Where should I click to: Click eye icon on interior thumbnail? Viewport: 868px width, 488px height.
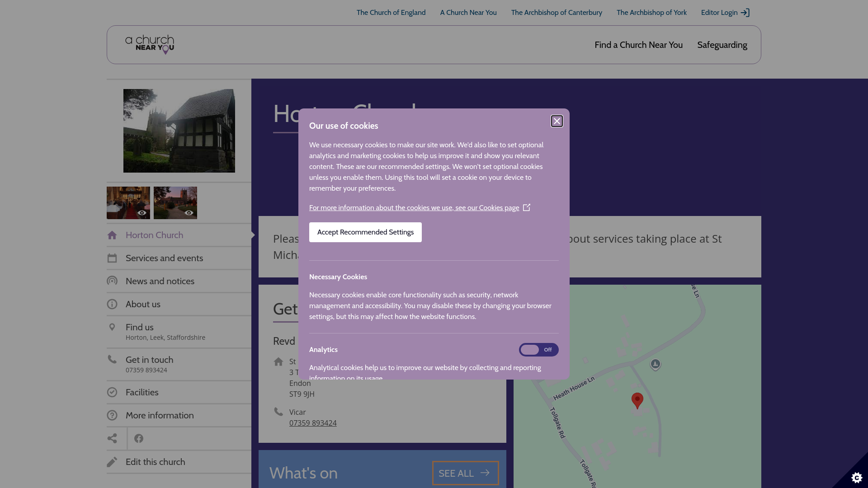pyautogui.click(x=142, y=213)
